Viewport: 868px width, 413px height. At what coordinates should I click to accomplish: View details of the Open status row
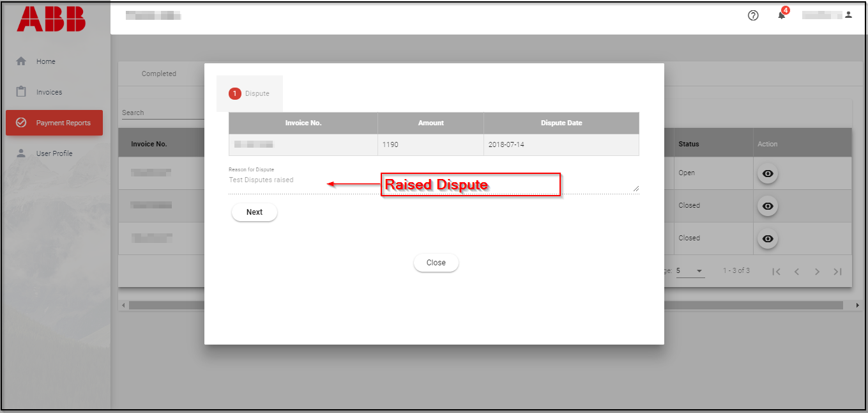pyautogui.click(x=768, y=173)
